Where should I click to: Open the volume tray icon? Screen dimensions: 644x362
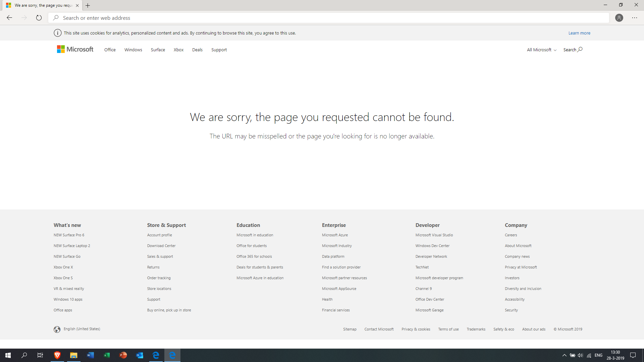[x=580, y=355]
